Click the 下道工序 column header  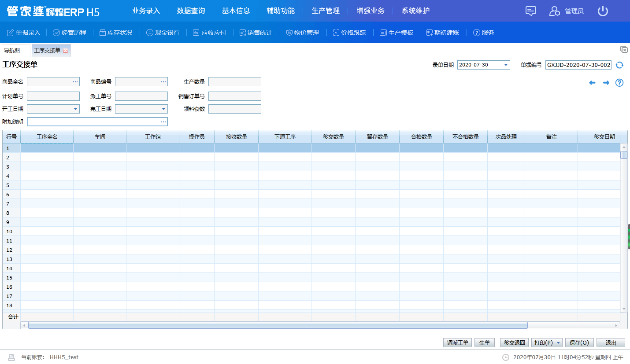(x=285, y=137)
